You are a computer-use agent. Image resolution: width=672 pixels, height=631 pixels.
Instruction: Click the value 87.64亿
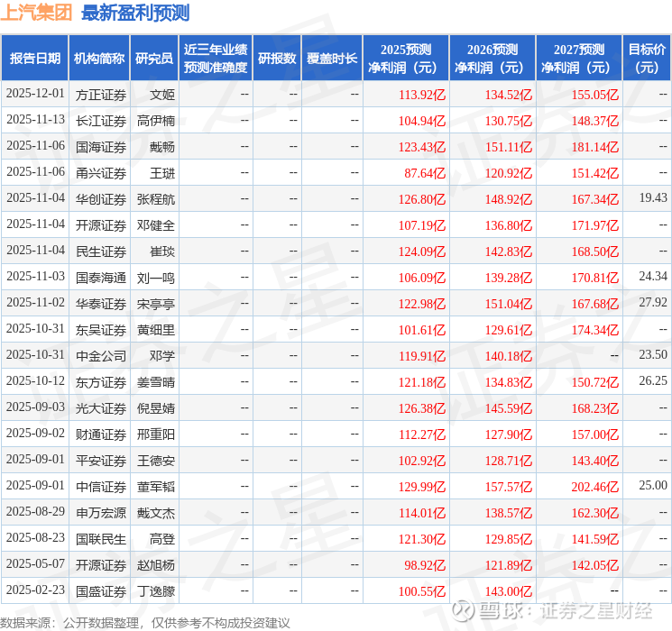click(x=425, y=173)
